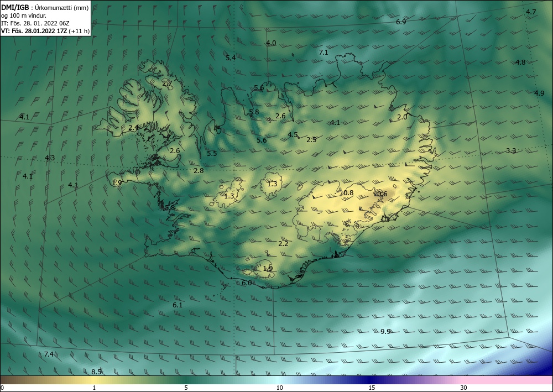This screenshot has height=392, width=553.
Task: Click the pink end of the color scale
Action: (x=508, y=380)
